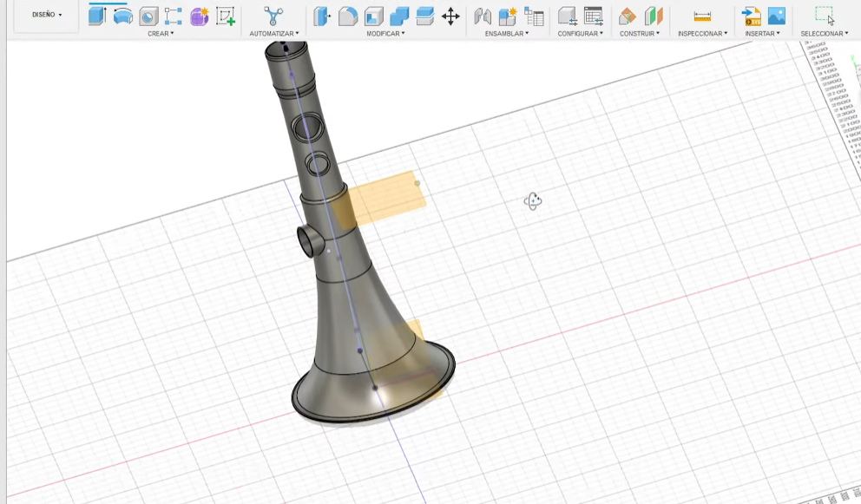Select the Extrude tool icon

coord(97,16)
